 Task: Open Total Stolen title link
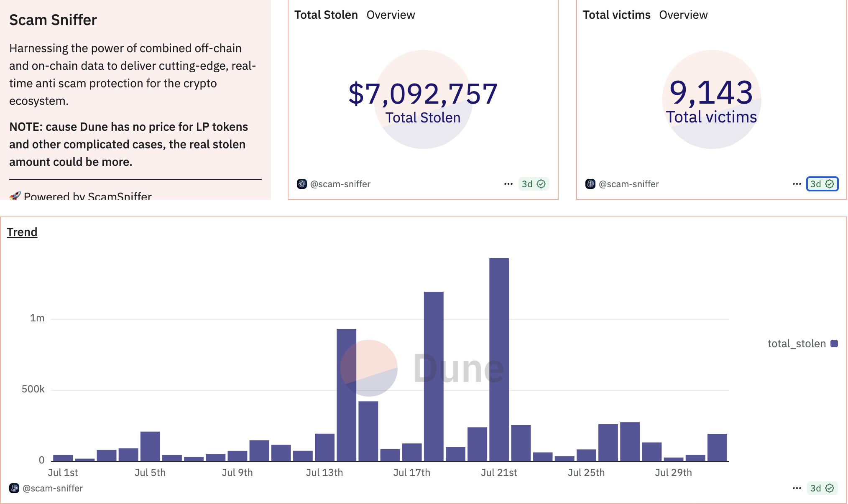326,15
